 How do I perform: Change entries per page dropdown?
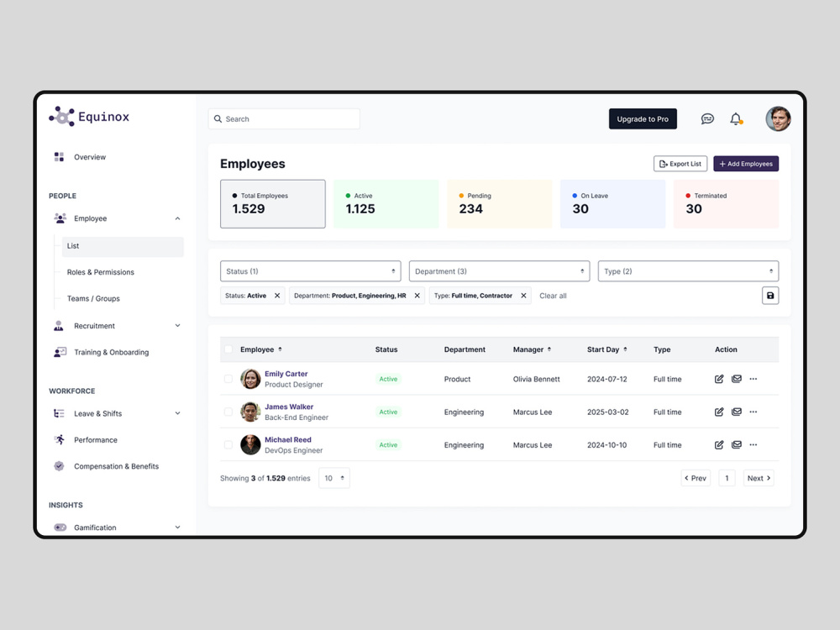point(333,478)
